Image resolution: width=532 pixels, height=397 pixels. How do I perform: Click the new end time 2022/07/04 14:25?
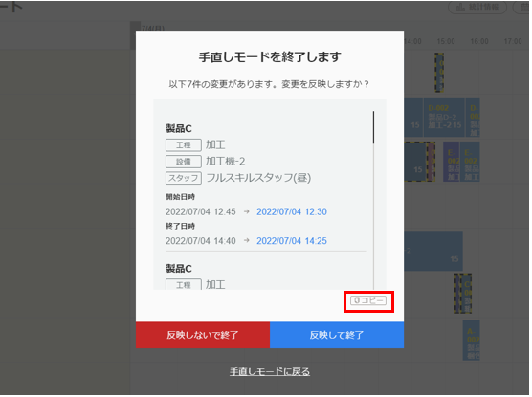292,241
